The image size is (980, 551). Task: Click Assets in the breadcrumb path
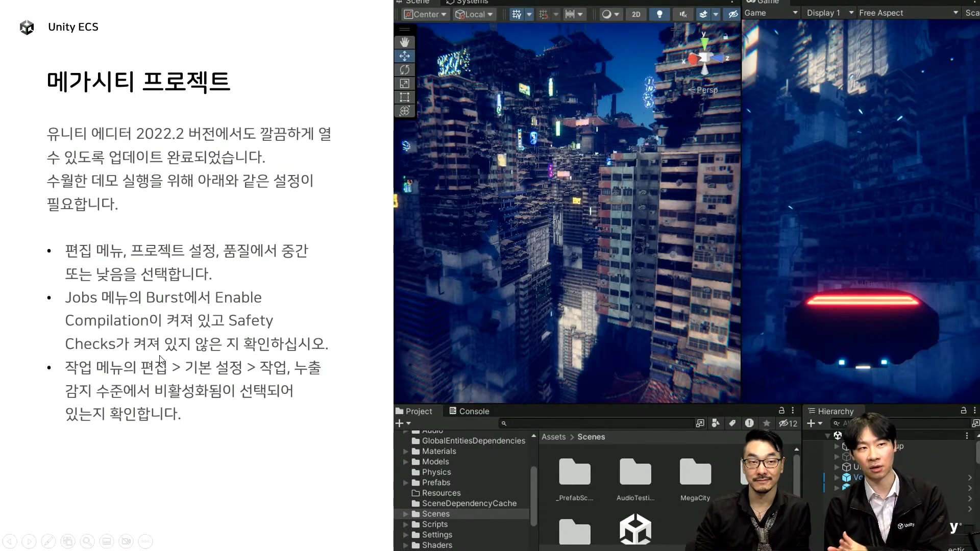tap(553, 437)
